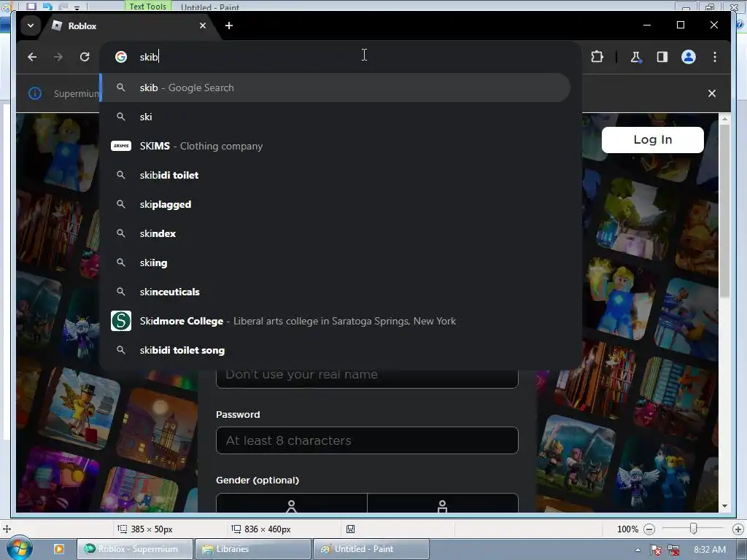This screenshot has height=560, width=747.
Task: Click the SKIMS logo icon
Action: click(x=121, y=146)
